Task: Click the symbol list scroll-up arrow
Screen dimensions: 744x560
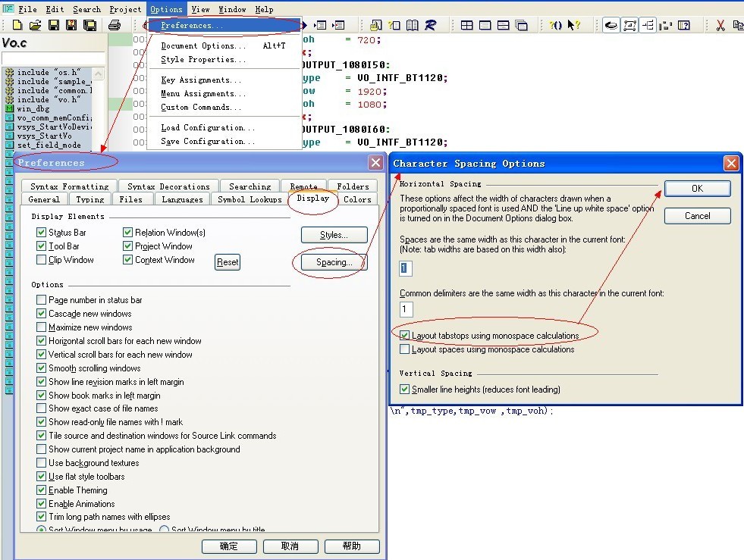Action: 99,74
